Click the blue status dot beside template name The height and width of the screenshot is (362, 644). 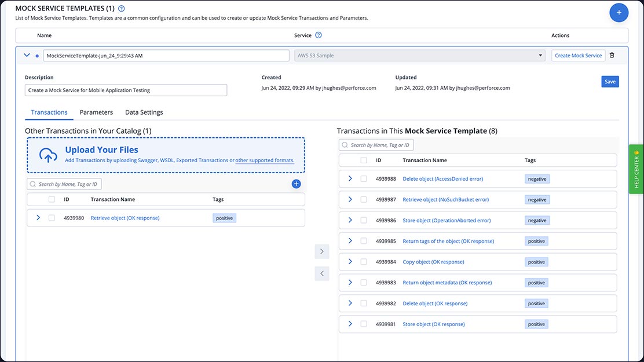click(38, 56)
